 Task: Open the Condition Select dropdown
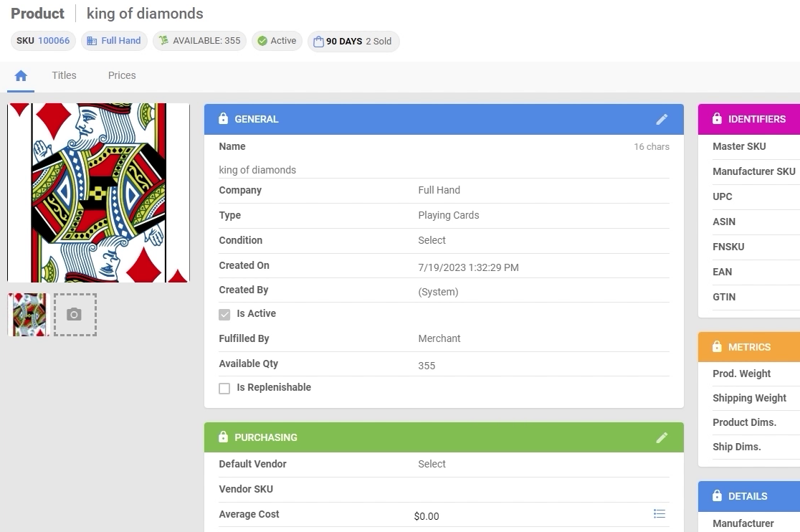click(x=543, y=240)
